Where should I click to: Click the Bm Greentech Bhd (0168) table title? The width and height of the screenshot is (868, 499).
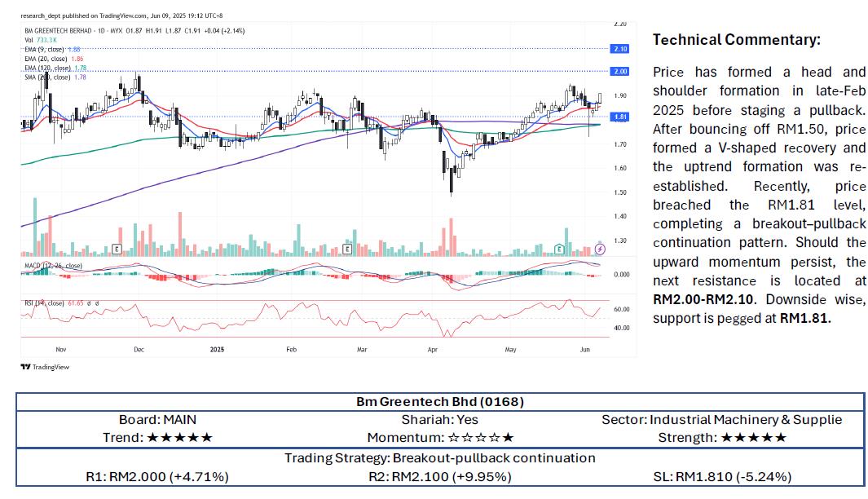(440, 401)
